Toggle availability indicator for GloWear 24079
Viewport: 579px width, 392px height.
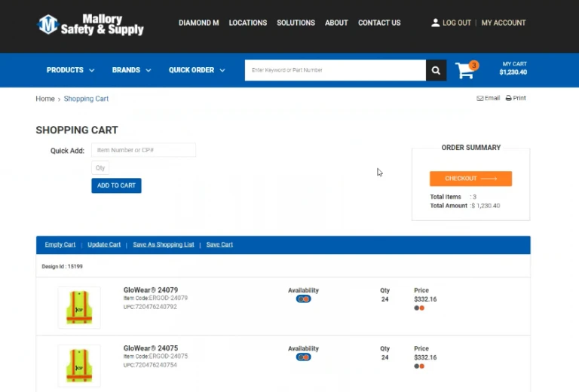(303, 299)
